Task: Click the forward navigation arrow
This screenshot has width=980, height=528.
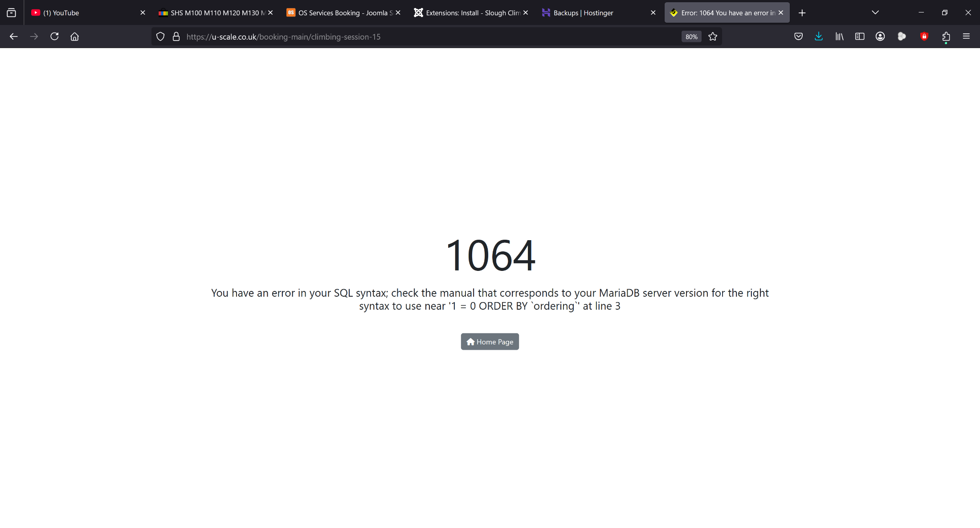Action: [x=34, y=37]
